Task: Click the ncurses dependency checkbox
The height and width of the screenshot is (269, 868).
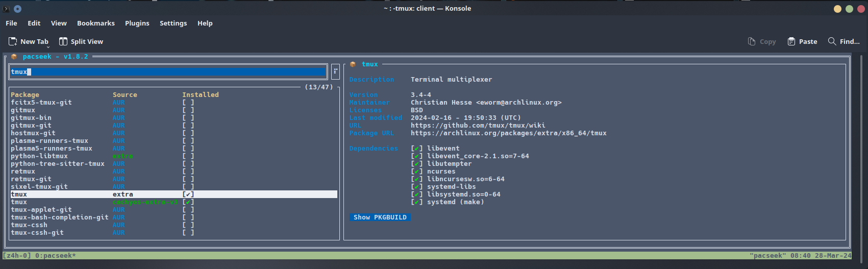Action: pos(417,172)
